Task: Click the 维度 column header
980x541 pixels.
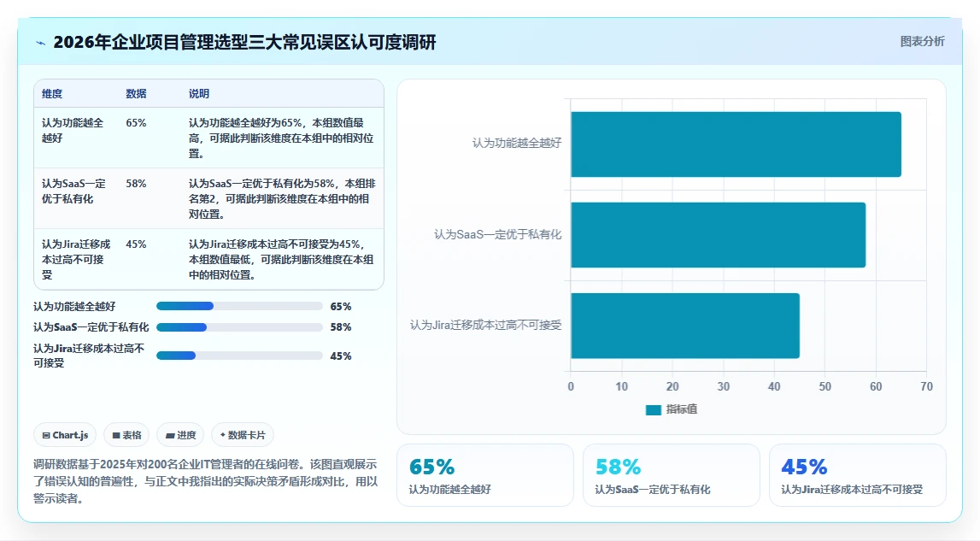Action: tap(52, 94)
